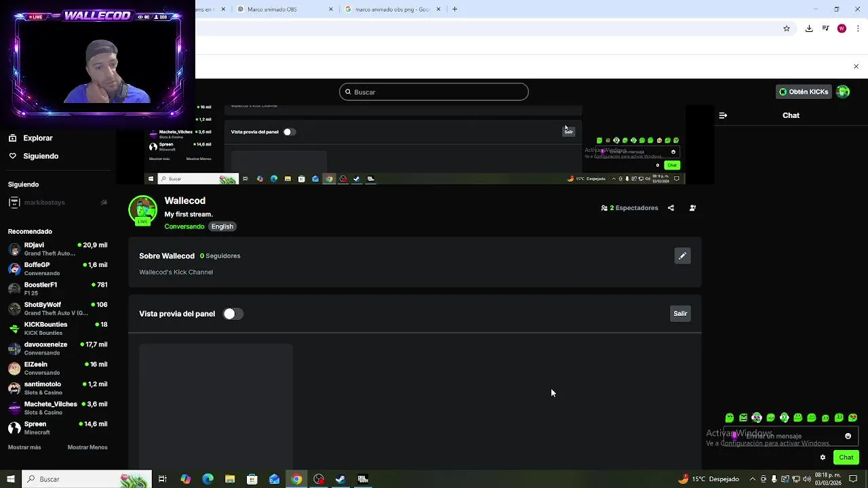Show hidden system tray icons chevron
Image resolution: width=868 pixels, height=488 pixels.
[x=752, y=479]
